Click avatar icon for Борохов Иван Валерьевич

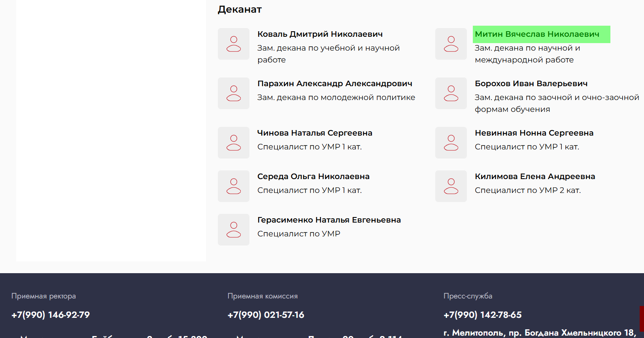[451, 93]
